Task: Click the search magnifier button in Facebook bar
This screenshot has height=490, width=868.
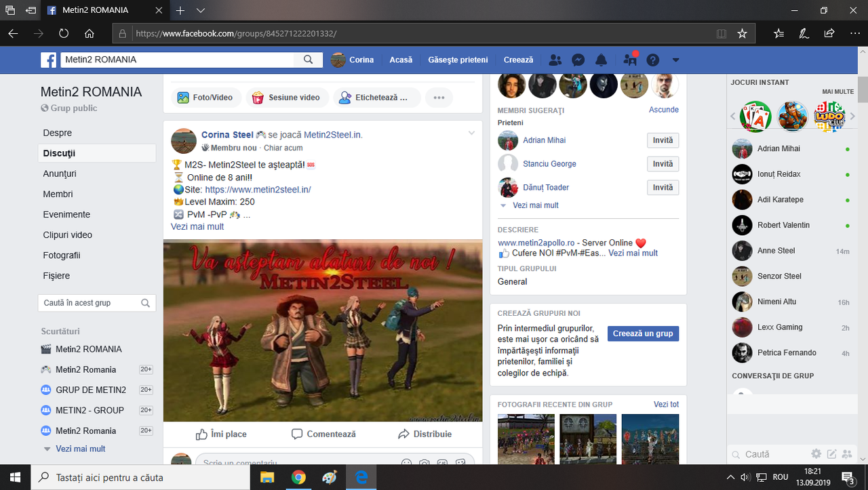Action: tap(308, 60)
